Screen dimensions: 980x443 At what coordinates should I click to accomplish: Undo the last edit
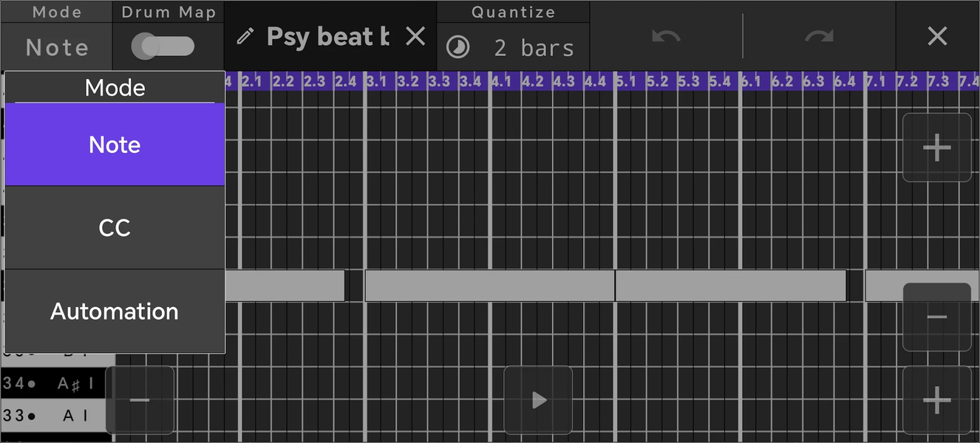coord(665,35)
